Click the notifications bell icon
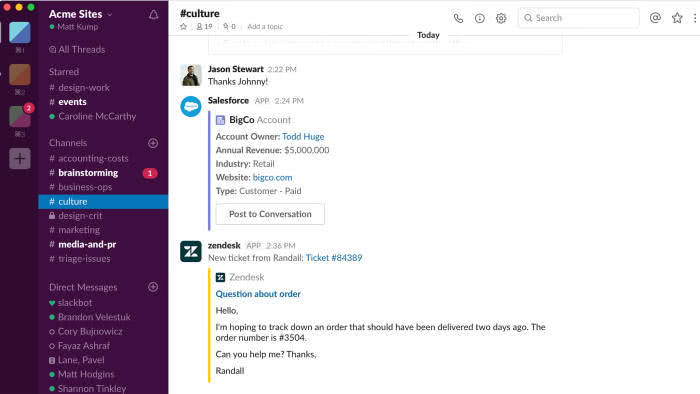The width and height of the screenshot is (700, 394). click(x=154, y=15)
